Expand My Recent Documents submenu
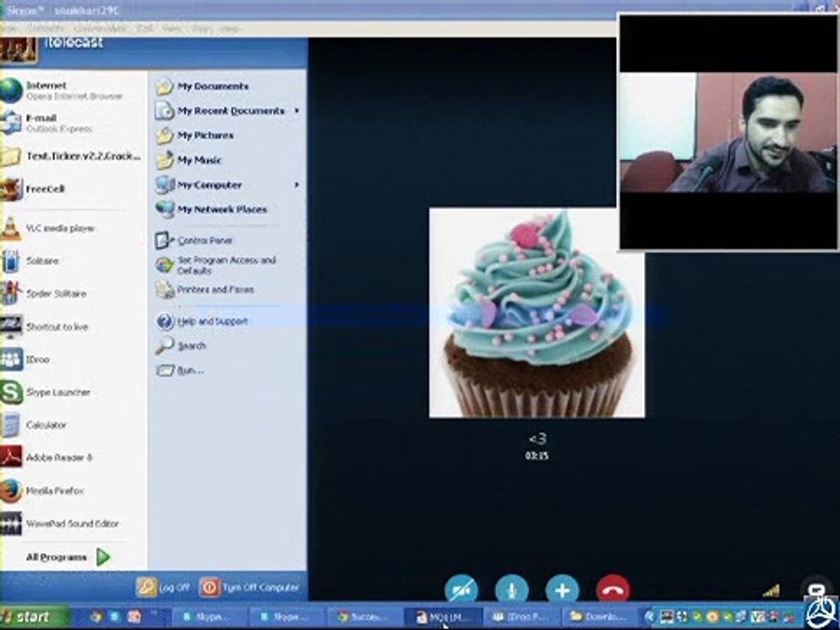This screenshot has height=630, width=840. point(228,111)
